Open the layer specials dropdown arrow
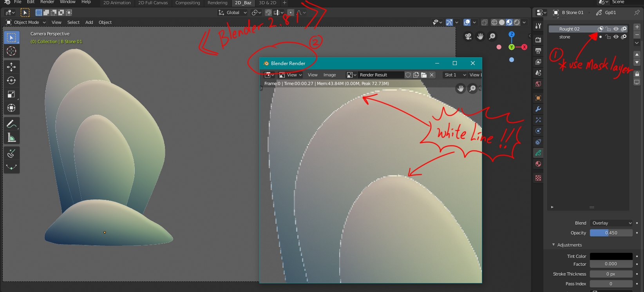 [637, 43]
